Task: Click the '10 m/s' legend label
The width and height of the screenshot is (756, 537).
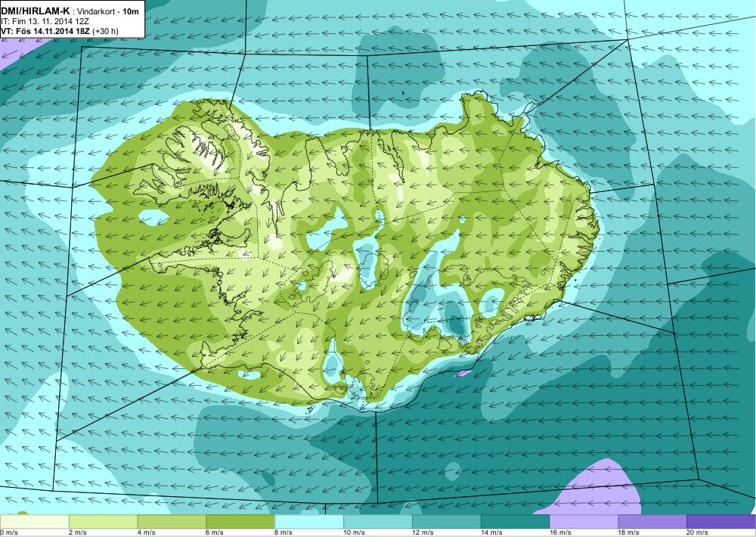Action: pos(355,532)
